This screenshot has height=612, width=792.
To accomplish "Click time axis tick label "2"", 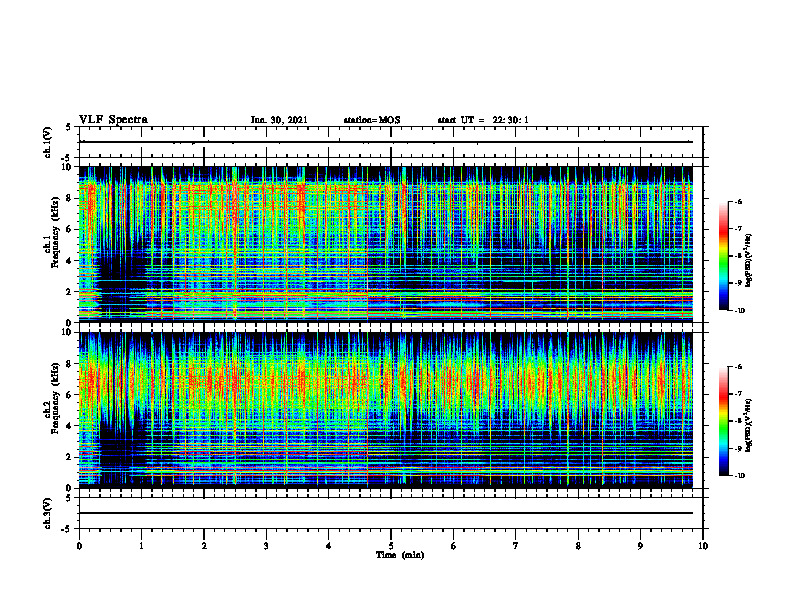I will coord(204,546).
